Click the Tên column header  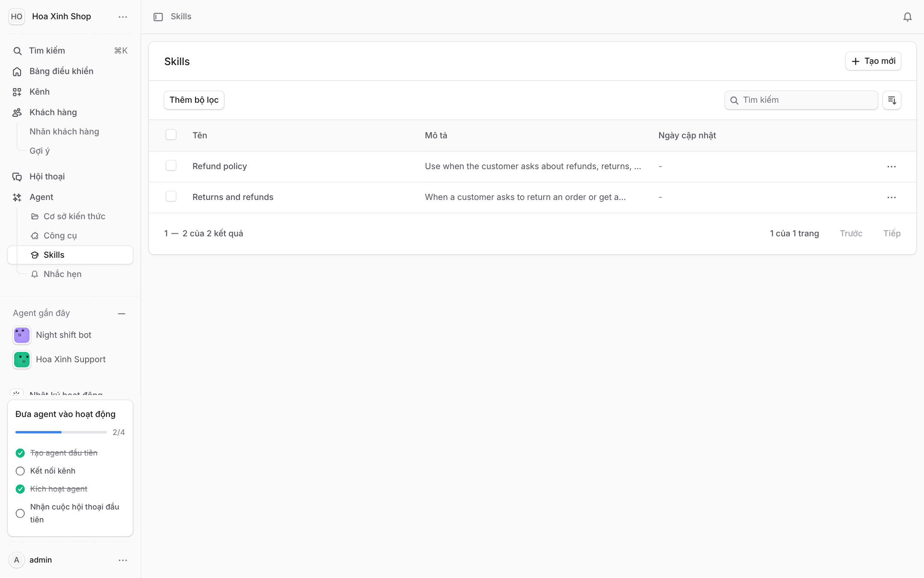coord(200,136)
